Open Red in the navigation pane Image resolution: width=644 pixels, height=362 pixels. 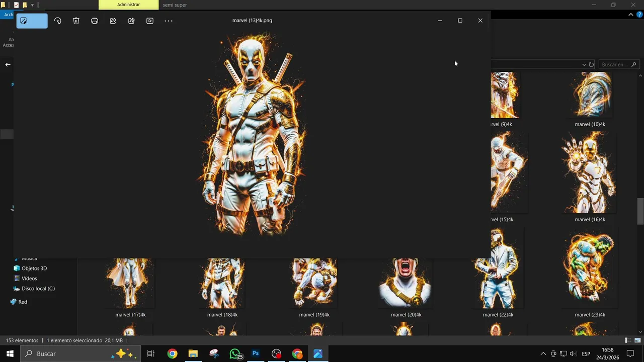click(22, 302)
